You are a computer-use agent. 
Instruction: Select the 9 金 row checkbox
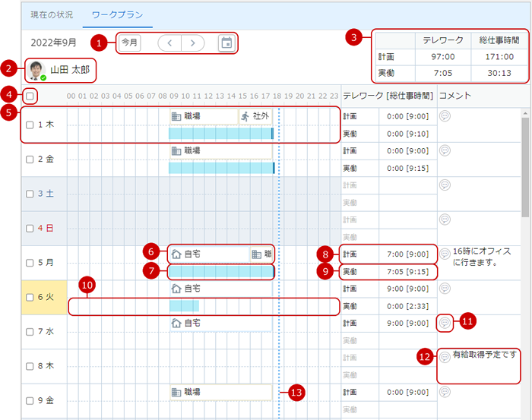pos(30,400)
